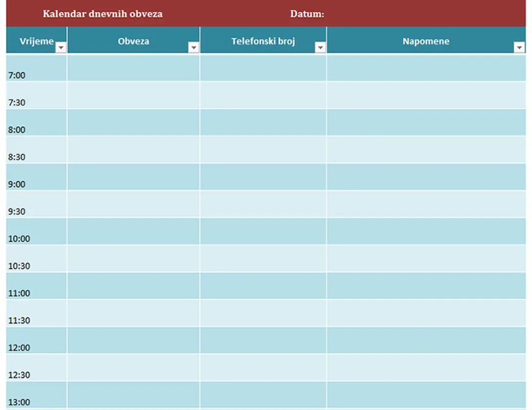This screenshot has width=532, height=410.
Task: Select the Telefonski broj cell for 10:00
Action: 263,231
